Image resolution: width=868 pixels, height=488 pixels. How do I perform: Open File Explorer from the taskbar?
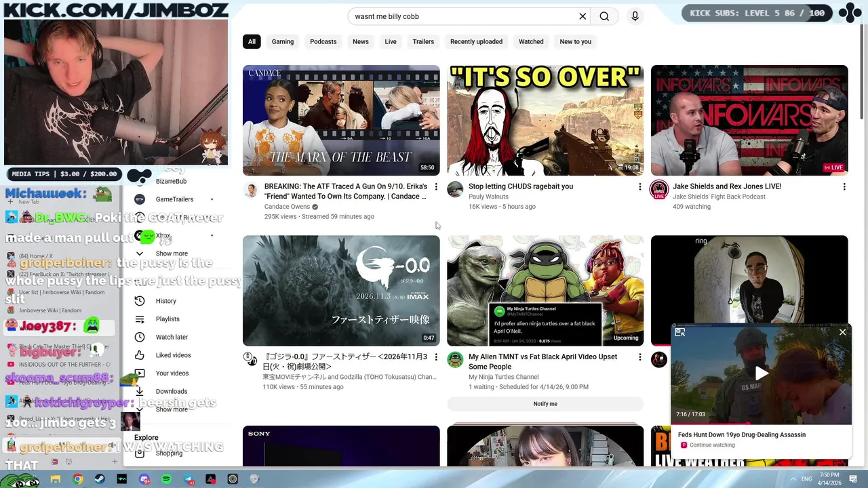point(56,479)
